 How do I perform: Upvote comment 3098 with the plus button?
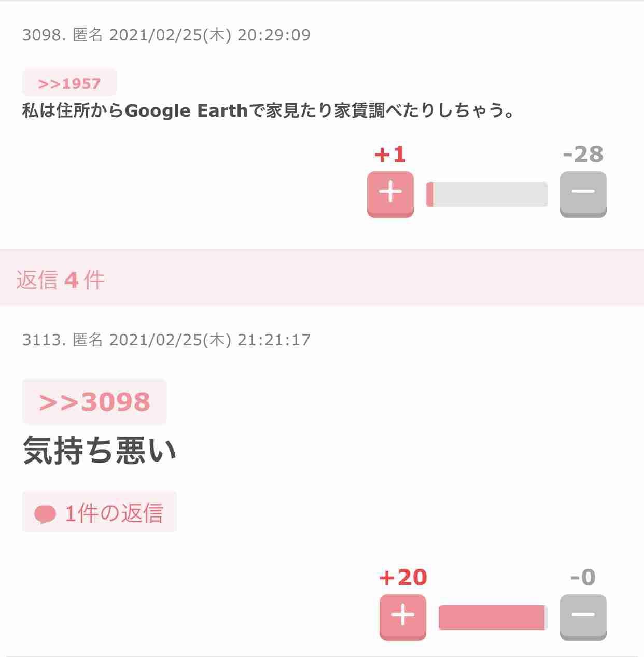tap(390, 194)
